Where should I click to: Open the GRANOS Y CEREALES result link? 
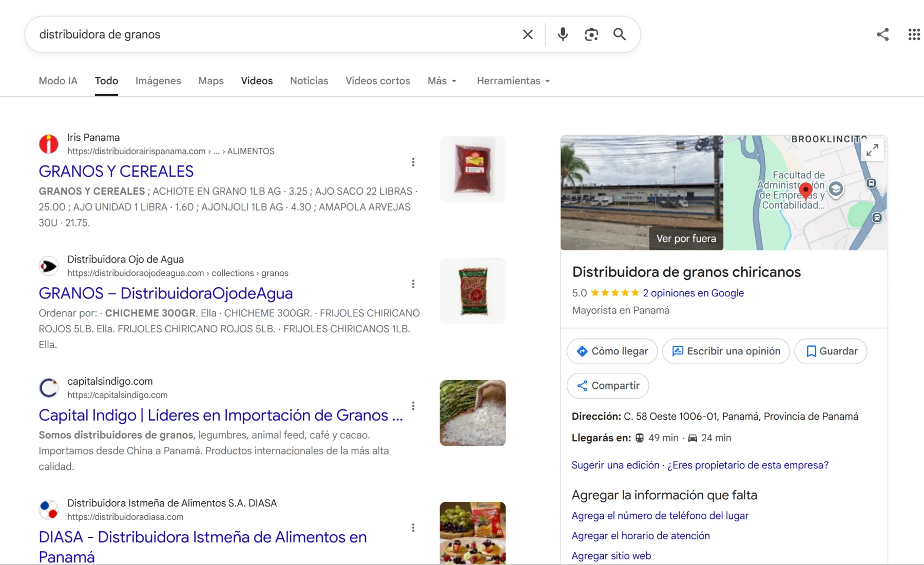pos(116,171)
